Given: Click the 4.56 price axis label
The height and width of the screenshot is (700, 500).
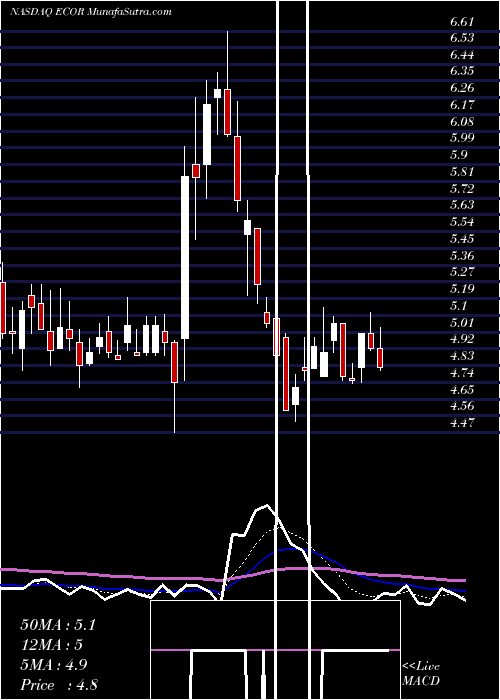Looking at the screenshot, I should pyautogui.click(x=462, y=406).
